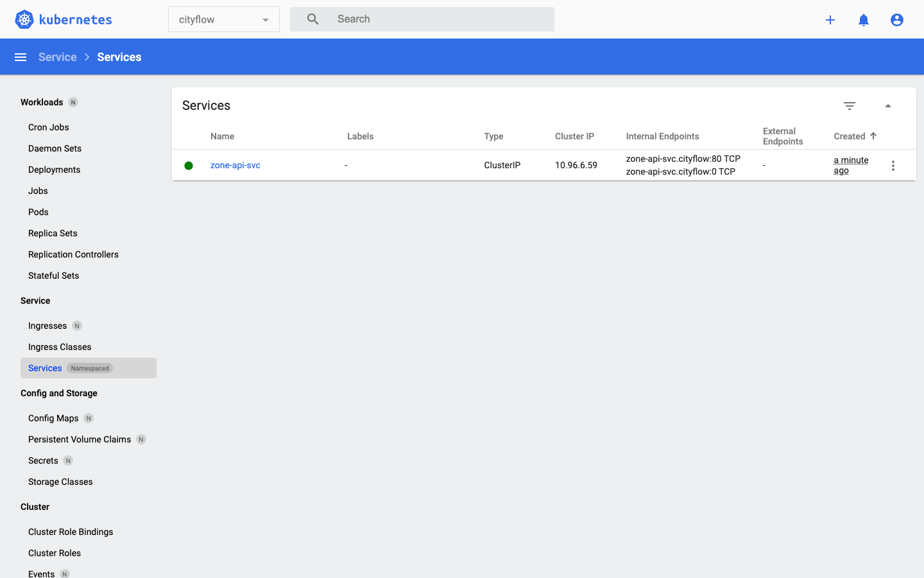Open the user account icon
The image size is (924, 578).
pyautogui.click(x=897, y=20)
